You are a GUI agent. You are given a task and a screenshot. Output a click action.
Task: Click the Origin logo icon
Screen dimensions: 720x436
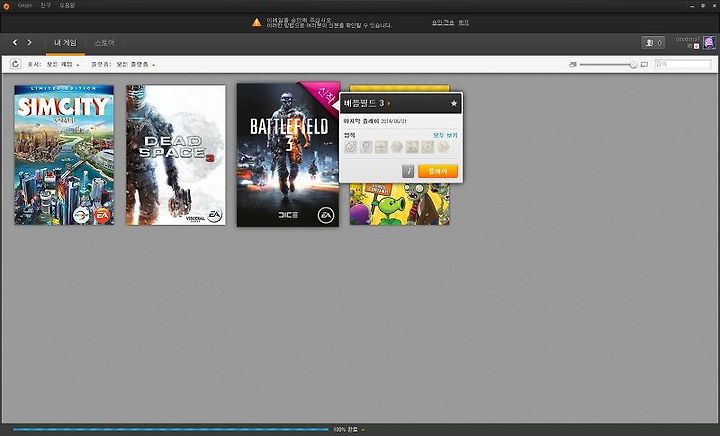6,6
